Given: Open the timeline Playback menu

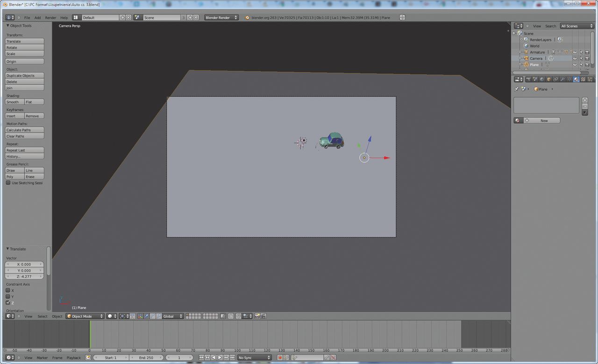Looking at the screenshot, I should coord(74,357).
